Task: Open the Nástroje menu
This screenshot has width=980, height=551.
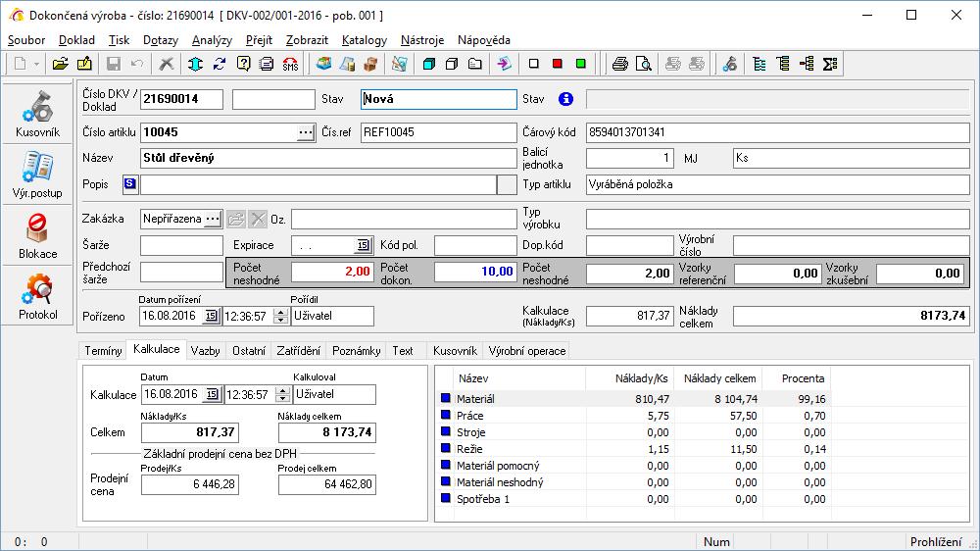Action: click(x=421, y=40)
